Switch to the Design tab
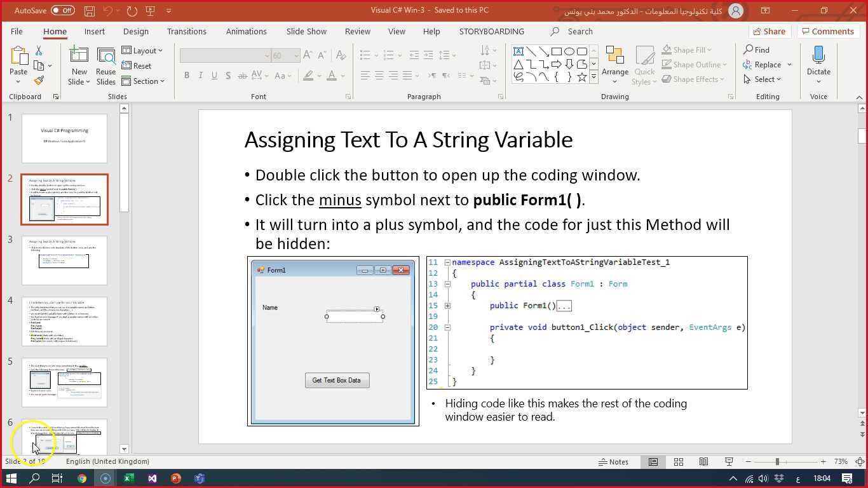This screenshot has height=488, width=868. point(136,31)
